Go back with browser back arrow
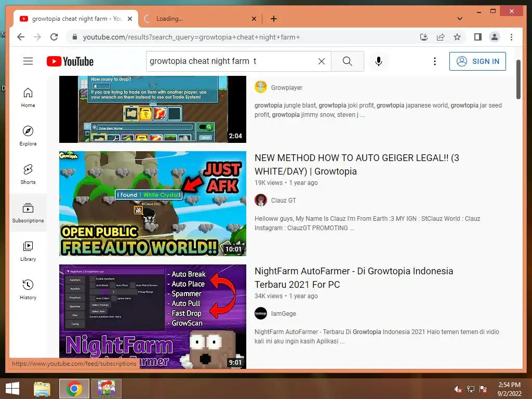 point(21,37)
